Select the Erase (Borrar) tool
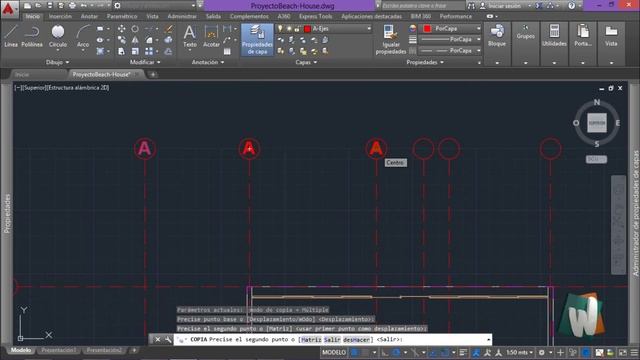 coord(169,29)
